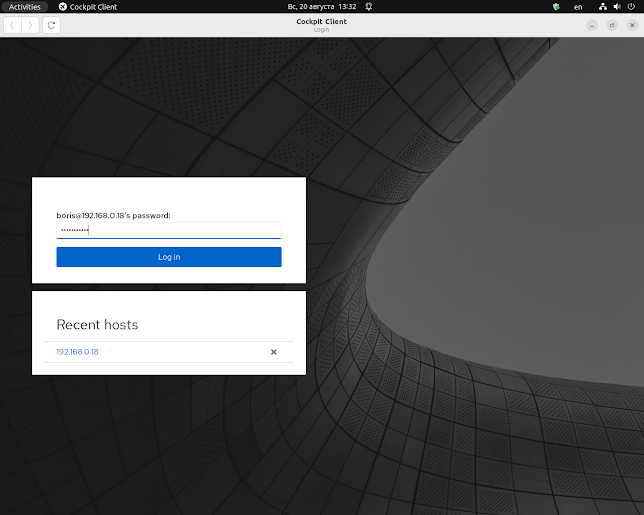
Task: Click the boris@192.168.0.18's password label
Action: [113, 216]
